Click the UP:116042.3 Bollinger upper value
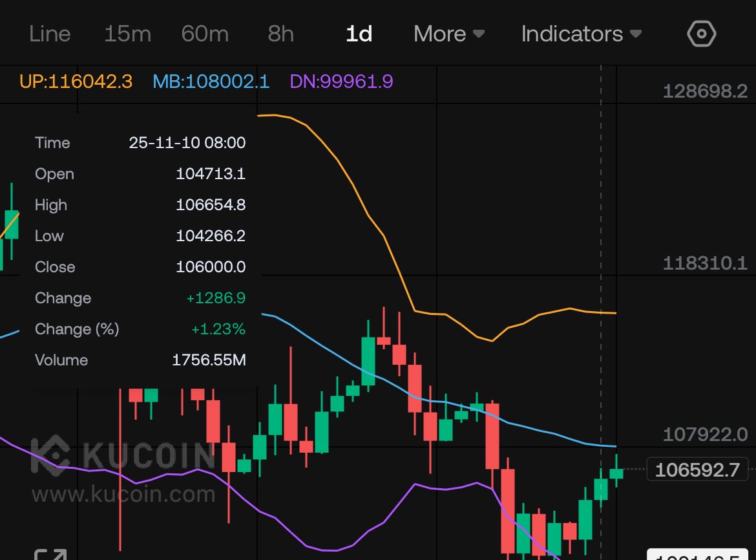The width and height of the screenshot is (756, 560). pos(76,81)
